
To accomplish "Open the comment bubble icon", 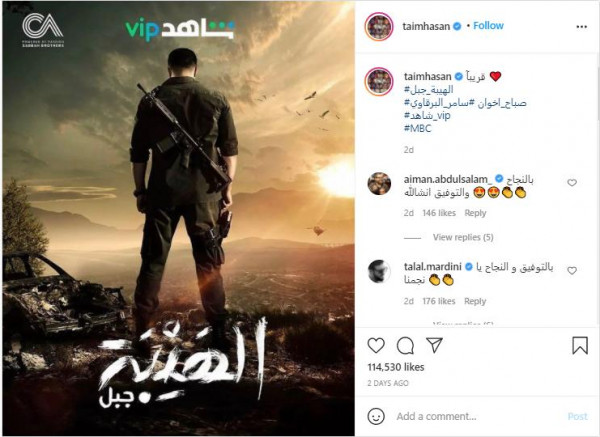I will click(x=405, y=346).
